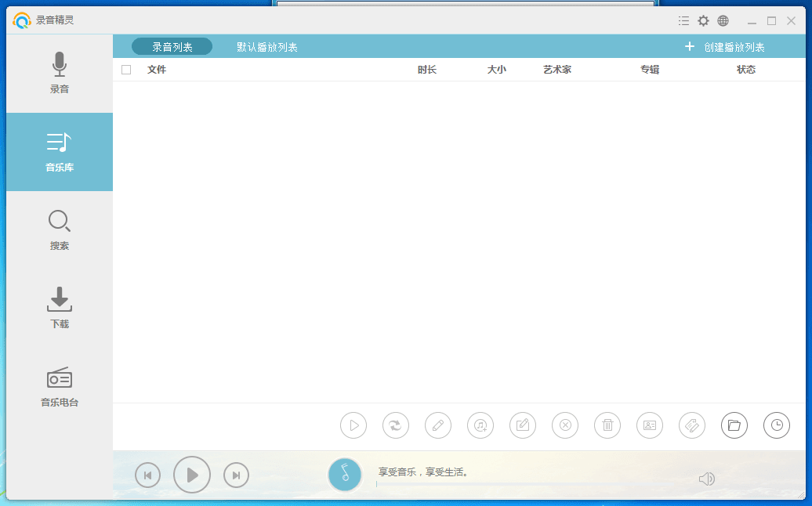
Task: Open the folder toolbar icon
Action: [734, 425]
